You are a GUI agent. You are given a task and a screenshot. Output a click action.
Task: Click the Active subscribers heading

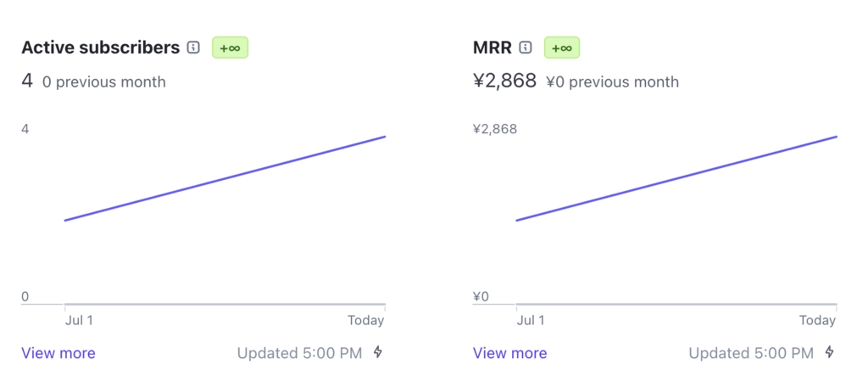click(101, 48)
